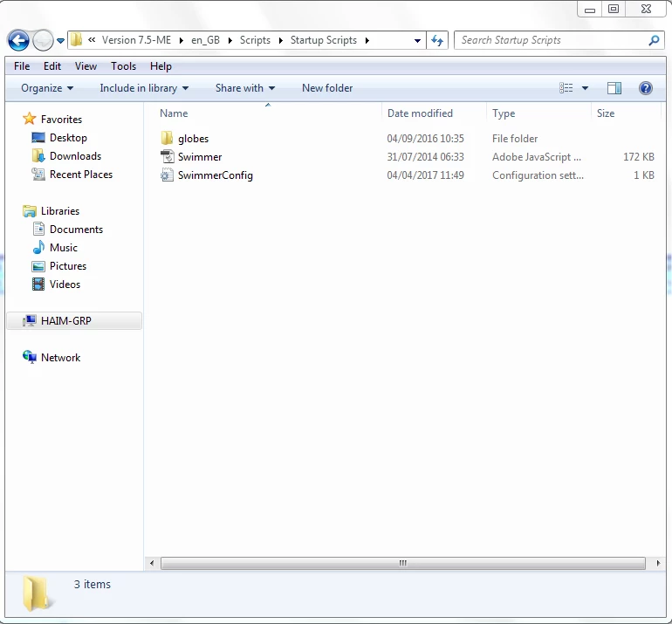Change your view icon
This screenshot has width=672, height=624.
[x=566, y=88]
